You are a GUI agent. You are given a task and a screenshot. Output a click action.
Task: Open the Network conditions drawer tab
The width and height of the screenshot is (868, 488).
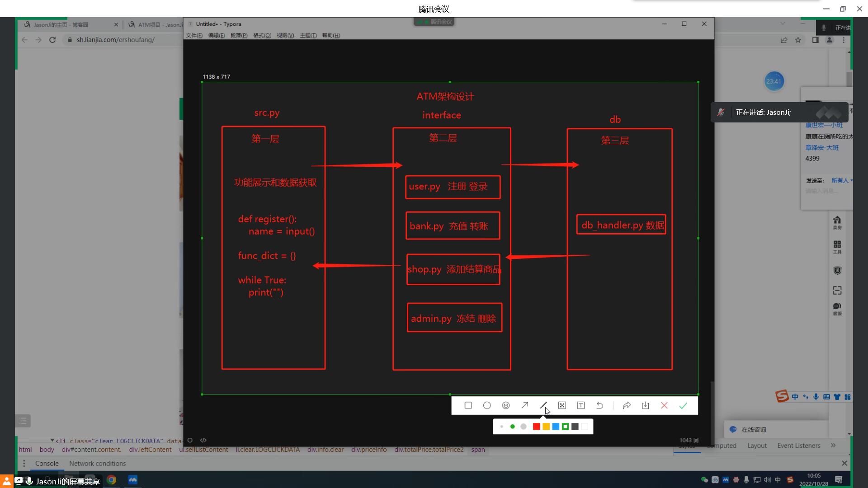coord(97,464)
